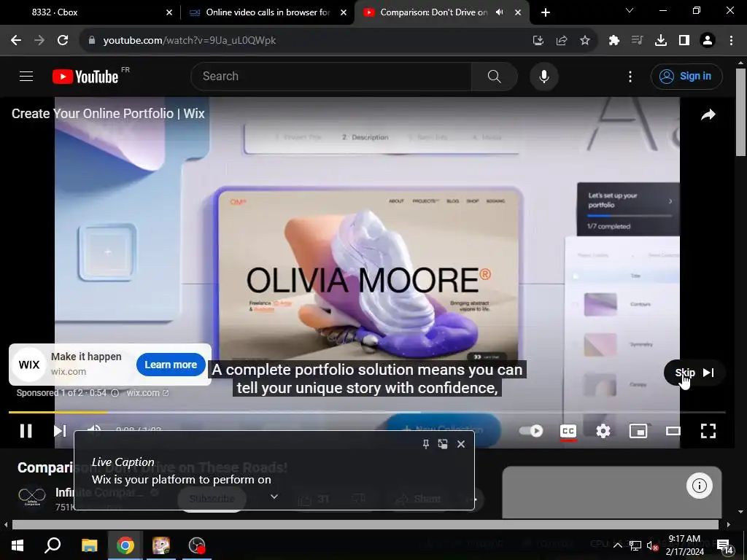Image resolution: width=747 pixels, height=560 pixels.
Task: Switch to Online video calls tab
Action: coord(267,12)
